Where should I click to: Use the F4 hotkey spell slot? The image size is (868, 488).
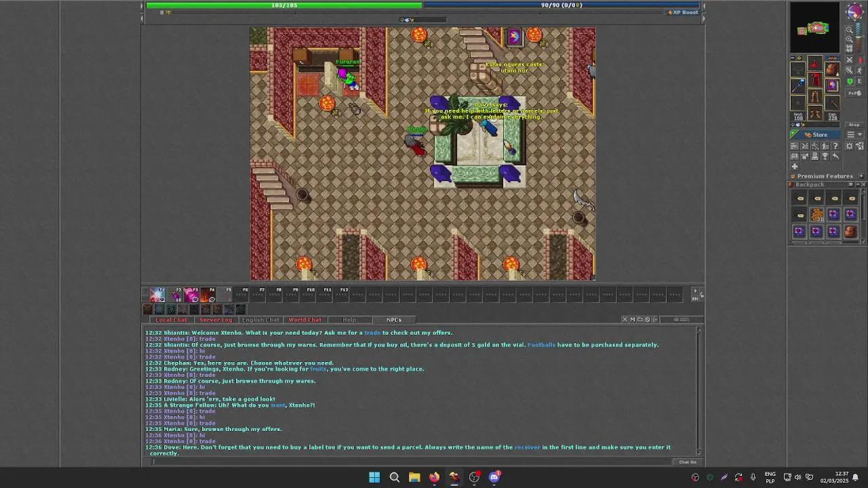click(x=209, y=294)
